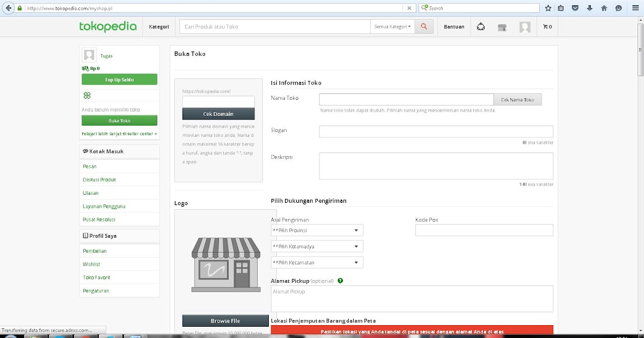Open the Firefox hamburger menu

pyautogui.click(x=635, y=8)
